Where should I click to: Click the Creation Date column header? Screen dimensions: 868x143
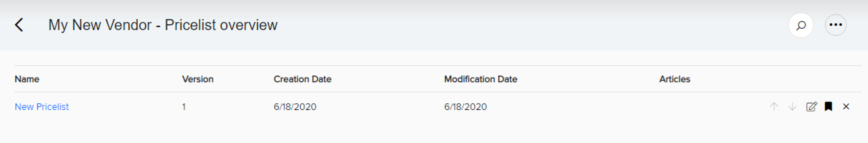[302, 79]
